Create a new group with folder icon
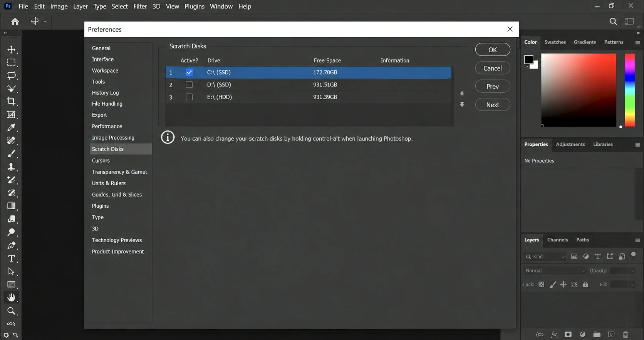The image size is (644, 340). [x=597, y=335]
